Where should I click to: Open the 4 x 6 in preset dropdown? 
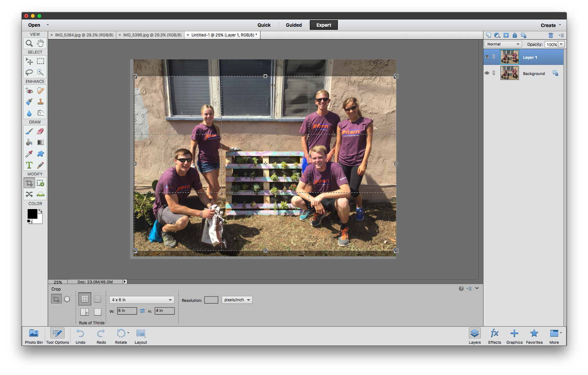pos(142,300)
